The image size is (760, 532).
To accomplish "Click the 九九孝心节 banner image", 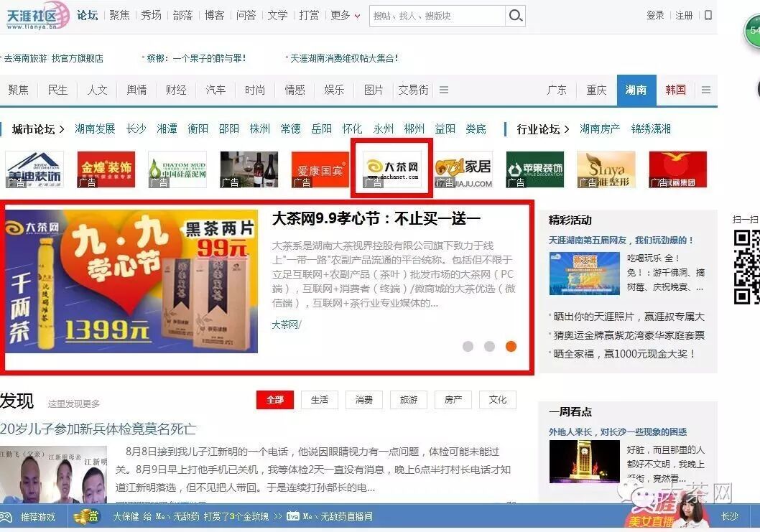I will (x=131, y=281).
